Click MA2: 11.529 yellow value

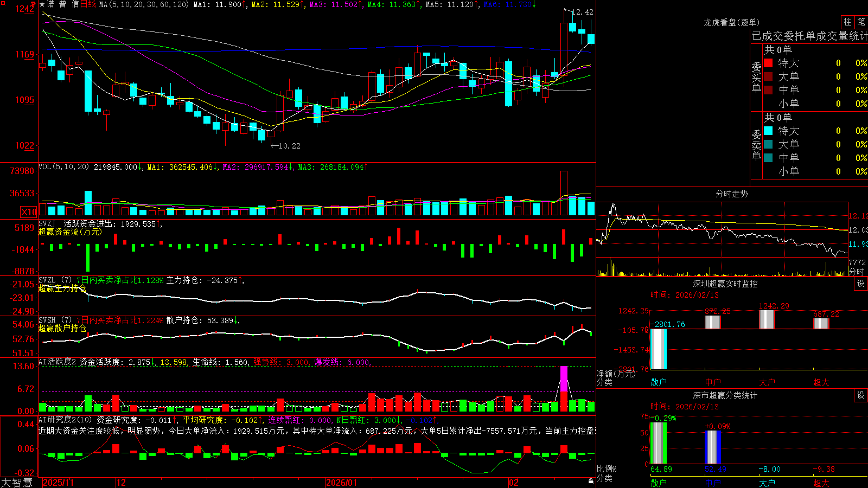(x=278, y=4)
